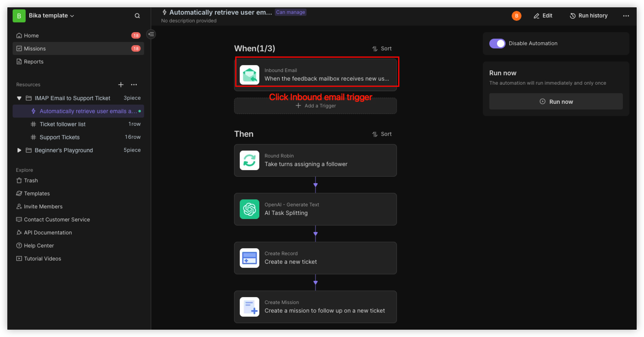This screenshot has height=337, width=644.
Task: Click the Create Record icon
Action: point(250,258)
